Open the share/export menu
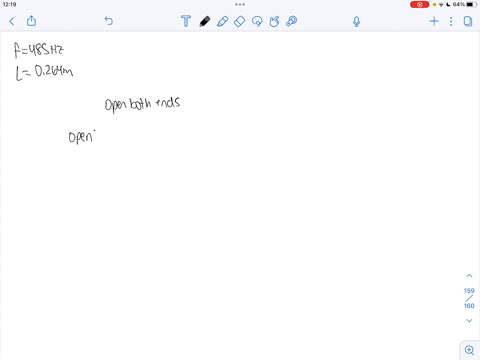The height and width of the screenshot is (360, 480). pos(31,21)
